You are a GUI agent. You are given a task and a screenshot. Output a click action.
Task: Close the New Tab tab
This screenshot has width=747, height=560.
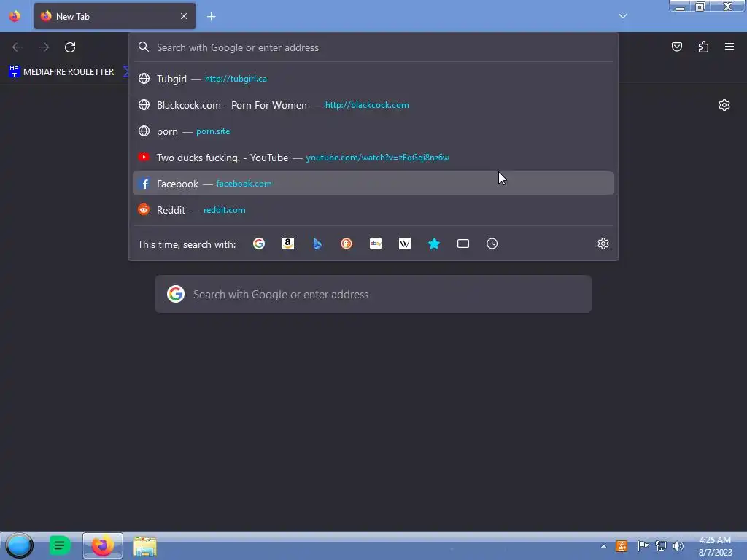184,16
